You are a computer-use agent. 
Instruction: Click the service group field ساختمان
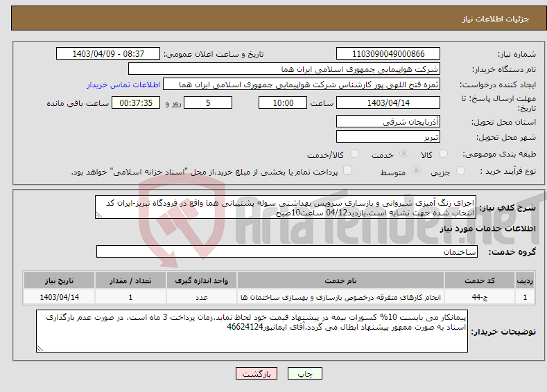[287, 251]
